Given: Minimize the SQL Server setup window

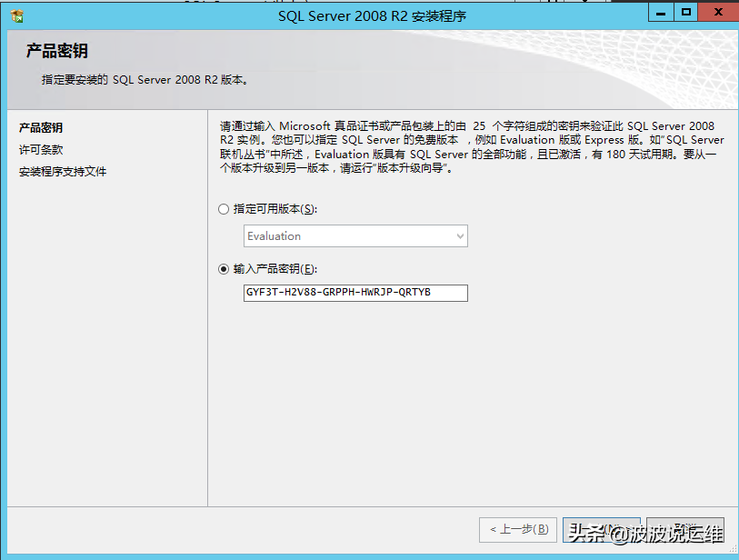Looking at the screenshot, I should coord(661,13).
